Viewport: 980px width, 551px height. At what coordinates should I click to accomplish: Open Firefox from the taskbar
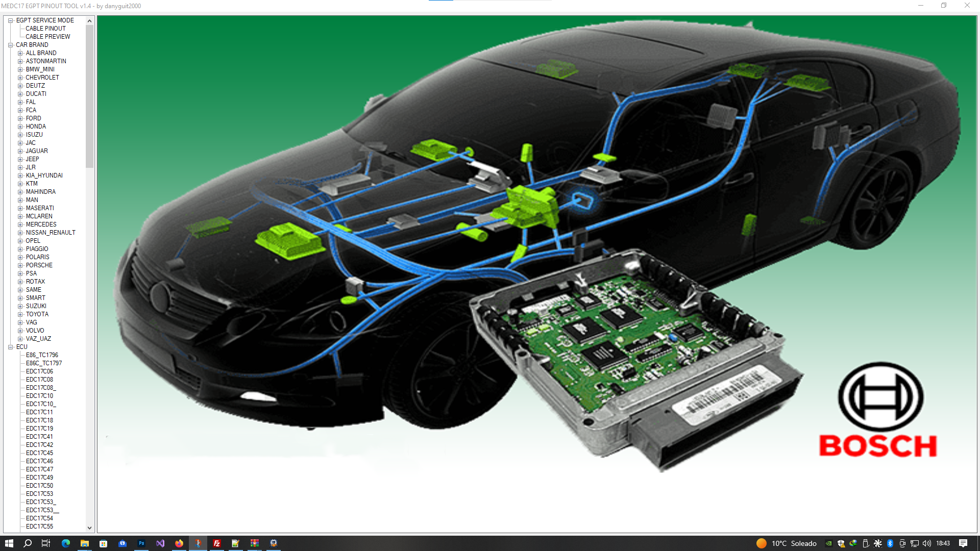pos(179,543)
